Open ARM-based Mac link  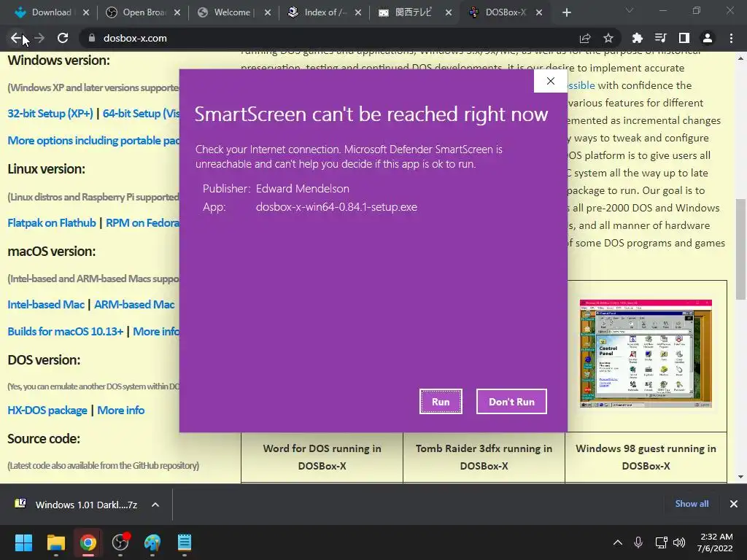(x=134, y=304)
